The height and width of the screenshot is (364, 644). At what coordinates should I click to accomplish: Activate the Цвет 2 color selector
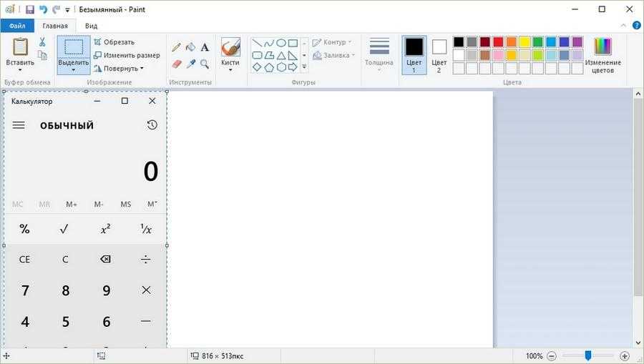pyautogui.click(x=439, y=55)
